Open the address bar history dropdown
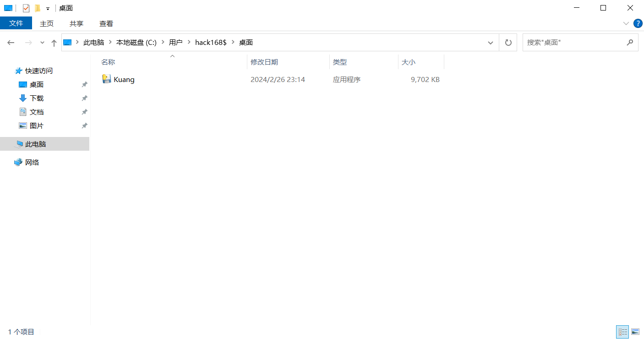The height and width of the screenshot is (339, 644). pyautogui.click(x=490, y=42)
